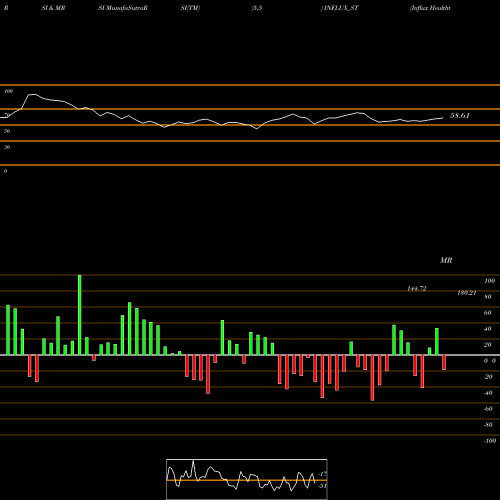Click the -60 label on MR axis

(488, 409)
